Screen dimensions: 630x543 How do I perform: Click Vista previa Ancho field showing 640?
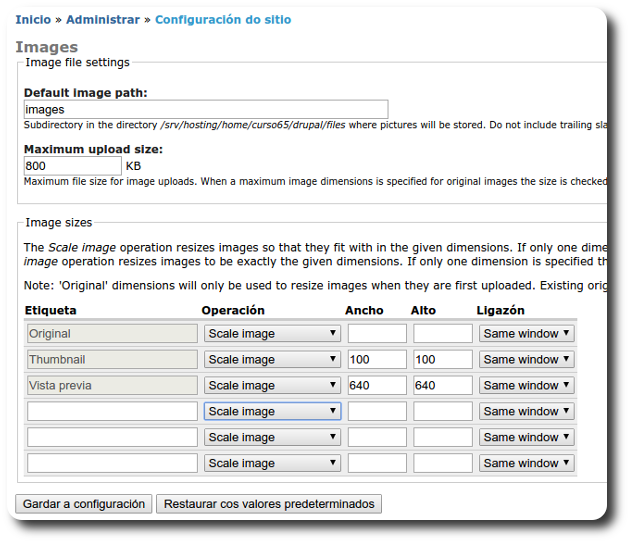tap(377, 385)
